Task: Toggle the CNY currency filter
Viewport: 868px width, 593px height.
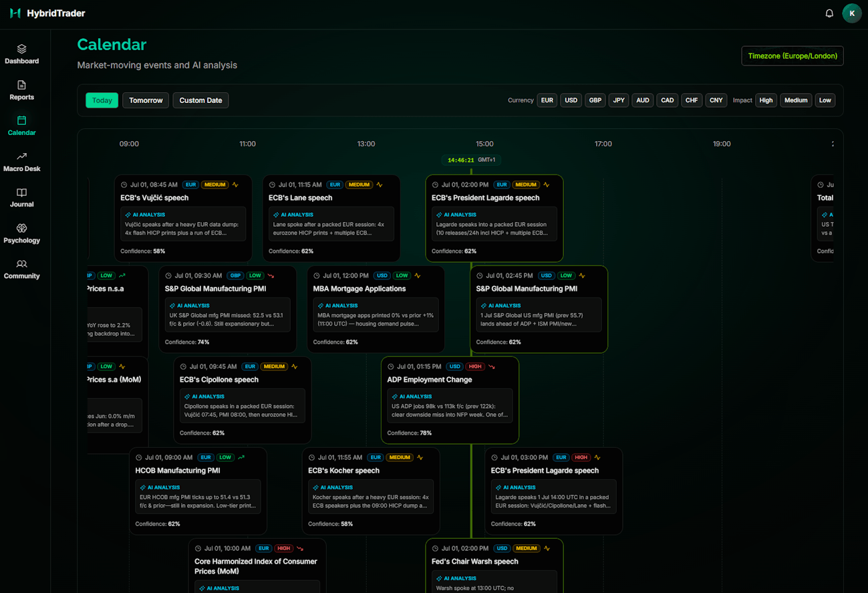Action: click(x=716, y=100)
